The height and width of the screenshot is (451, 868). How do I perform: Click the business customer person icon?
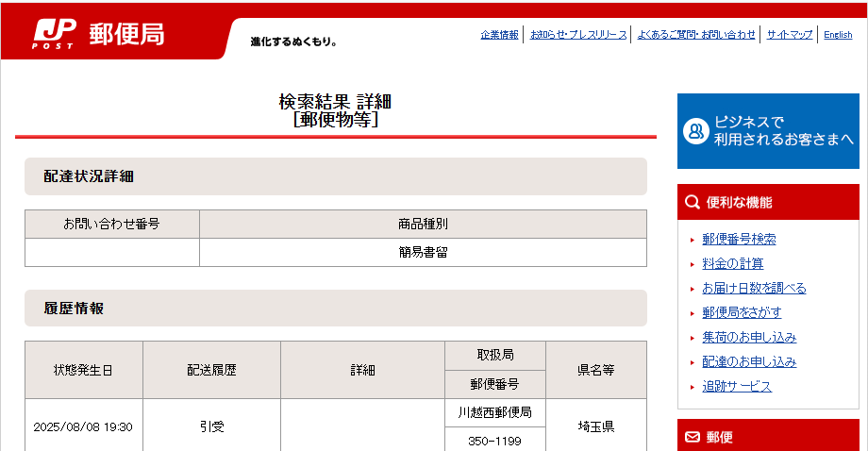[x=695, y=131]
